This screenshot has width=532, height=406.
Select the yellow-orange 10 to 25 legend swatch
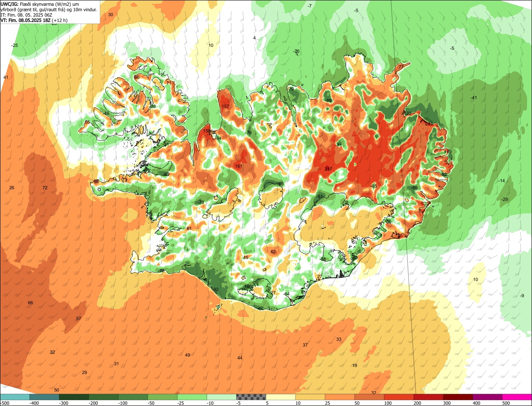click(x=310, y=397)
